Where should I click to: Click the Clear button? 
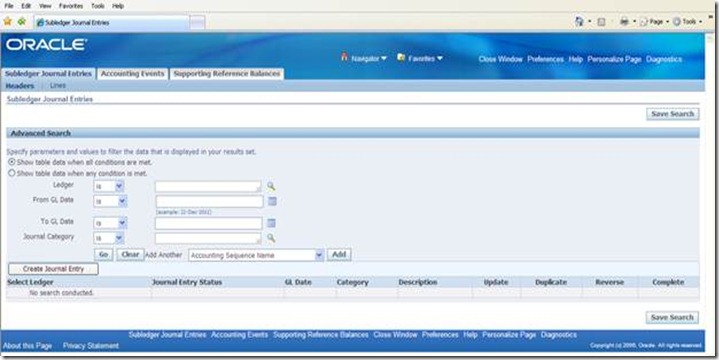pyautogui.click(x=130, y=255)
